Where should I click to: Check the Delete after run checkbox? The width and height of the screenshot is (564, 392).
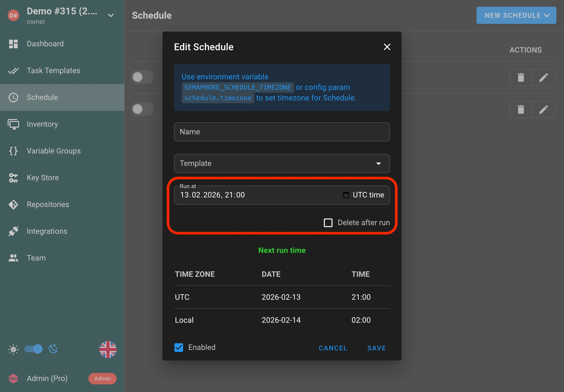[x=328, y=223]
